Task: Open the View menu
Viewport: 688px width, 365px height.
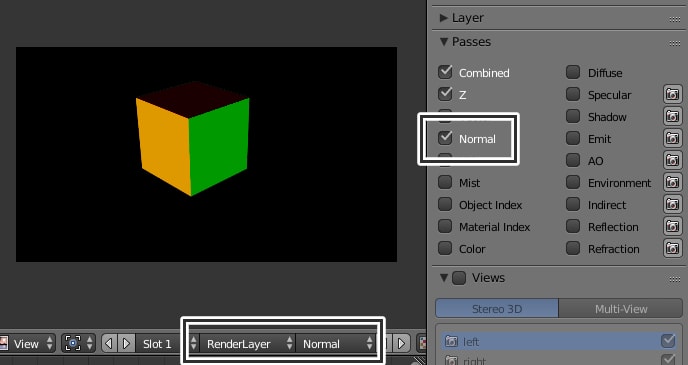Action: click(27, 344)
